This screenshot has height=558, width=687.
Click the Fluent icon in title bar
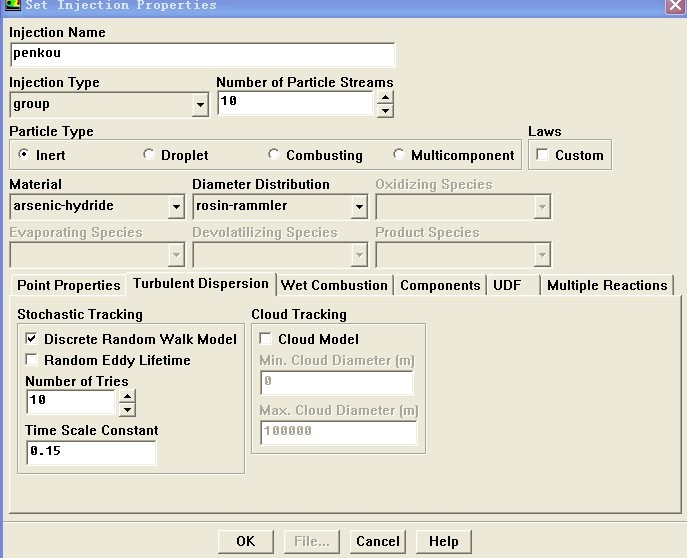(x=11, y=6)
